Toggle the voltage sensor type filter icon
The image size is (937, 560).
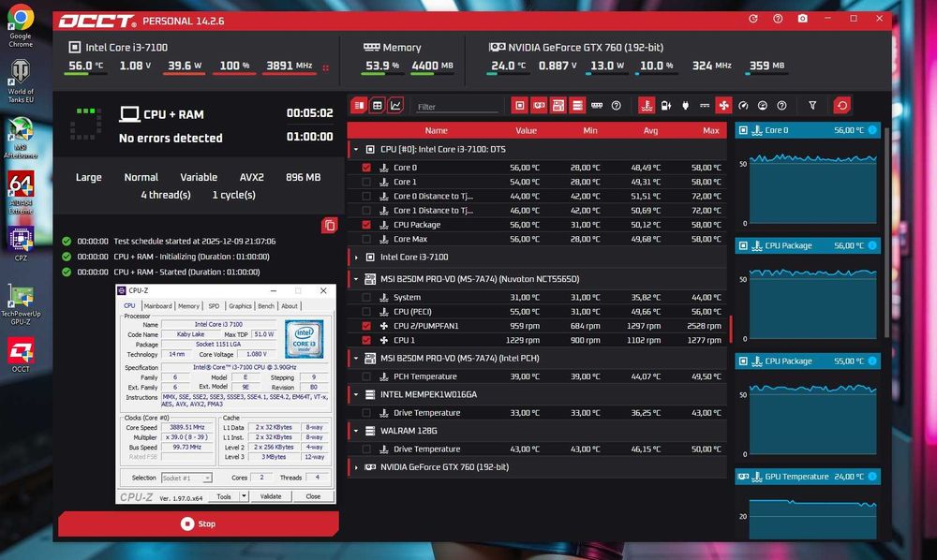click(x=665, y=106)
